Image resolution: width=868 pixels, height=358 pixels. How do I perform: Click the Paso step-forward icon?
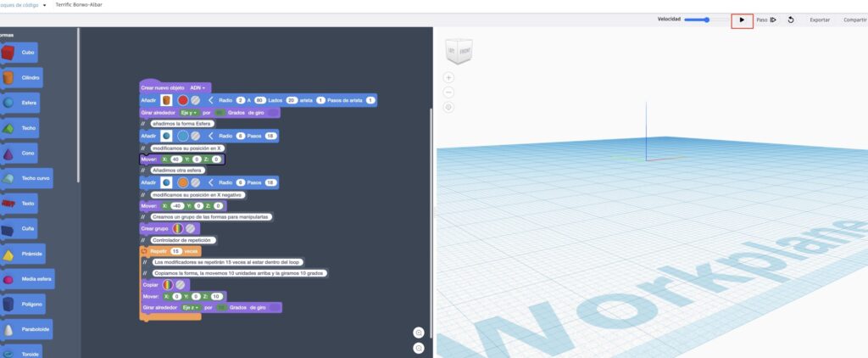point(773,20)
